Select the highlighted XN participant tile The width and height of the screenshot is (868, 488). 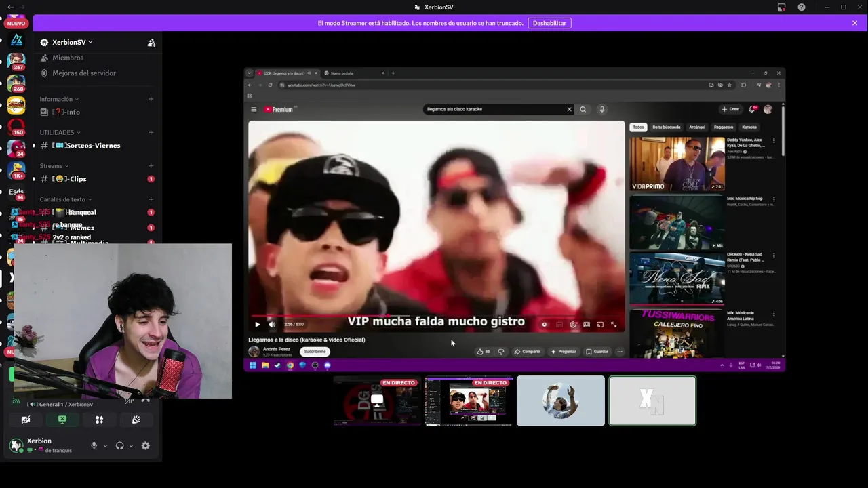tap(652, 401)
